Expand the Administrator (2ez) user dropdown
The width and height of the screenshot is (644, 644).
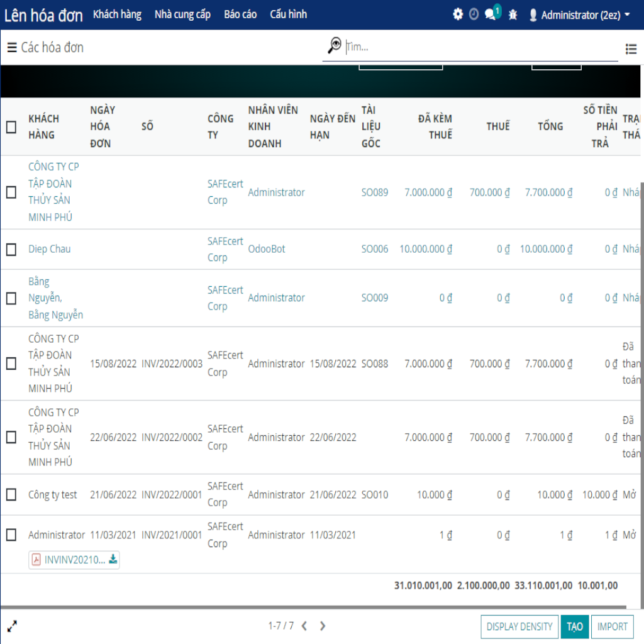[x=579, y=14]
